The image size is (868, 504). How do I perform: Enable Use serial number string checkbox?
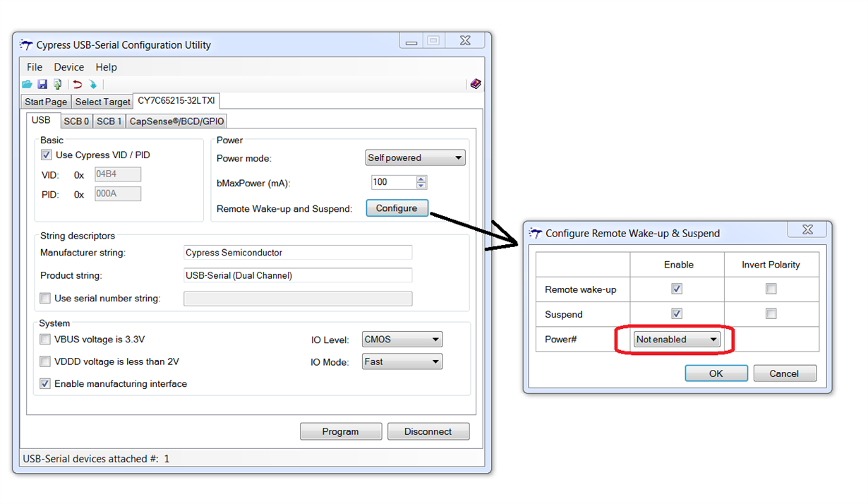click(45, 298)
